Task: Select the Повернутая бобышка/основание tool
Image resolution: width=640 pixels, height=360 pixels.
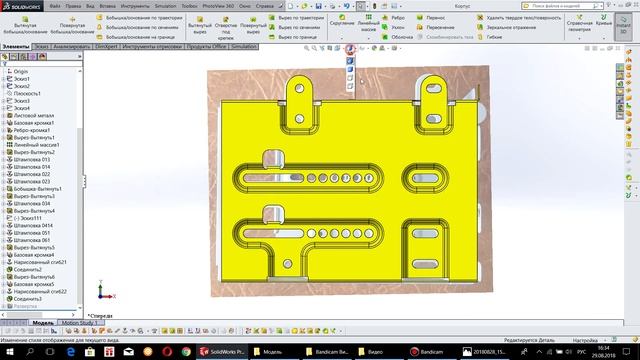Action: pos(72,25)
